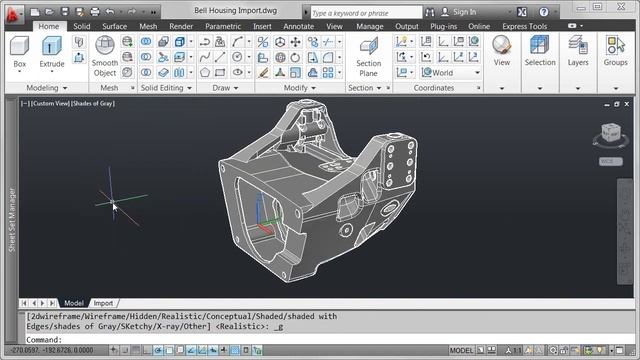Click the Custom View viewport label
The width and height of the screenshot is (640, 360).
point(50,103)
